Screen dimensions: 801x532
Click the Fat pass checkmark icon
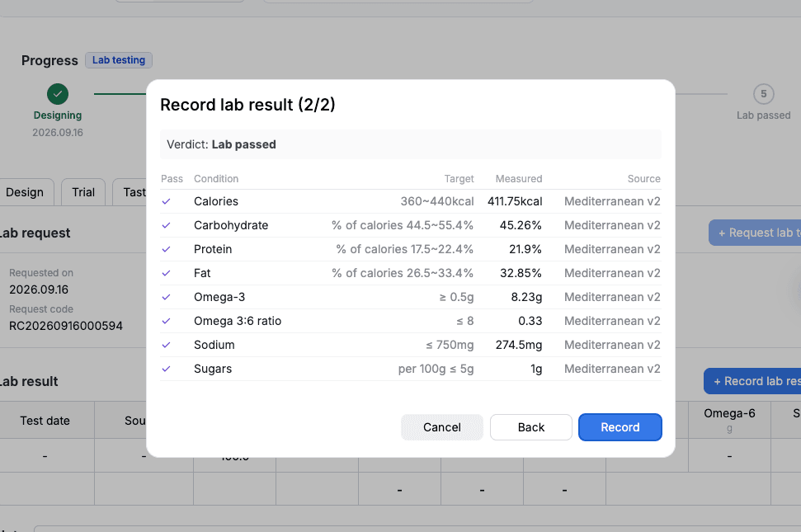(x=166, y=274)
